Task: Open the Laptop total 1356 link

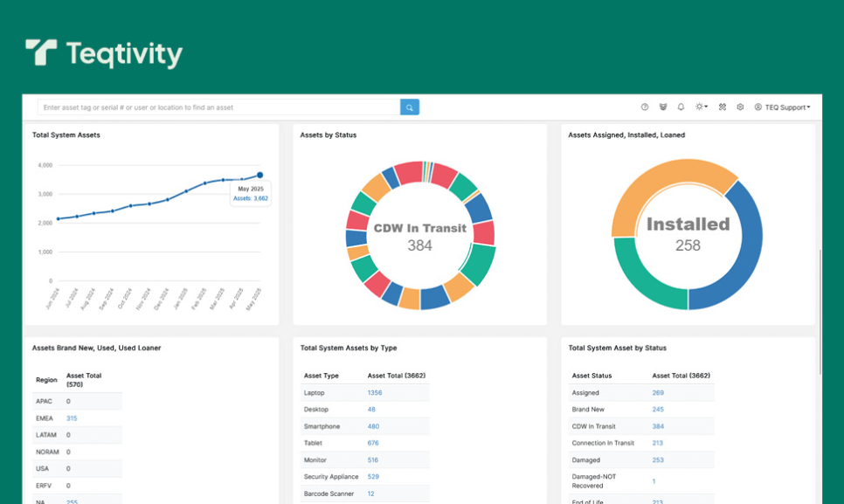Action: 374,393
